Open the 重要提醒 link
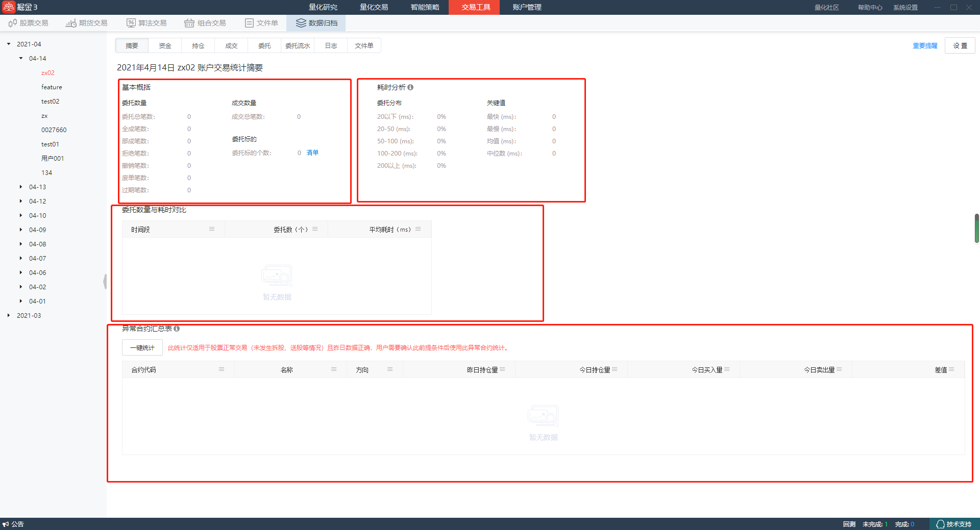This screenshot has height=530, width=980. pyautogui.click(x=925, y=45)
